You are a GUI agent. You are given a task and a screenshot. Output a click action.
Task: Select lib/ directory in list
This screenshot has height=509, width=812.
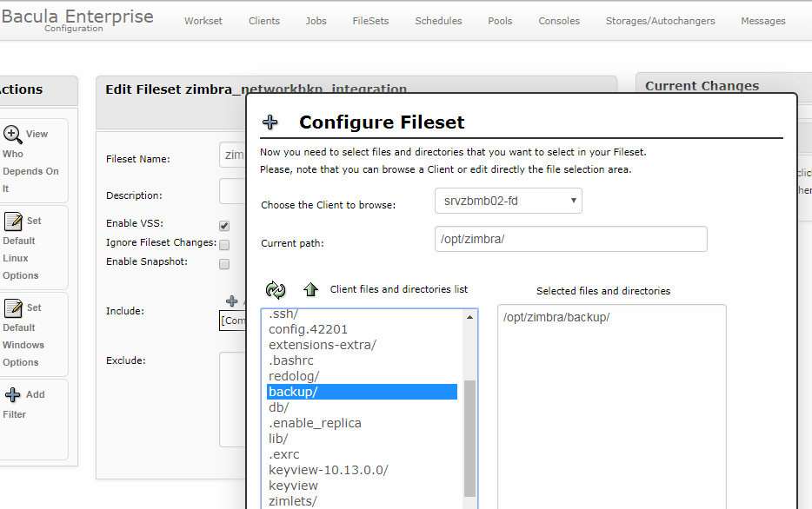click(x=362, y=439)
